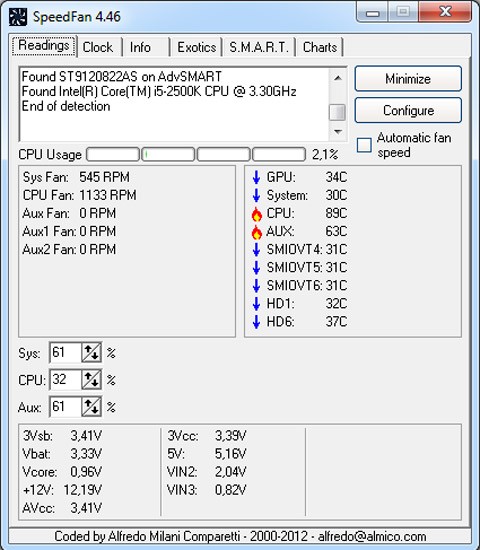Click the CPU usage value 2,1%
This screenshot has height=550, width=480.
click(325, 155)
